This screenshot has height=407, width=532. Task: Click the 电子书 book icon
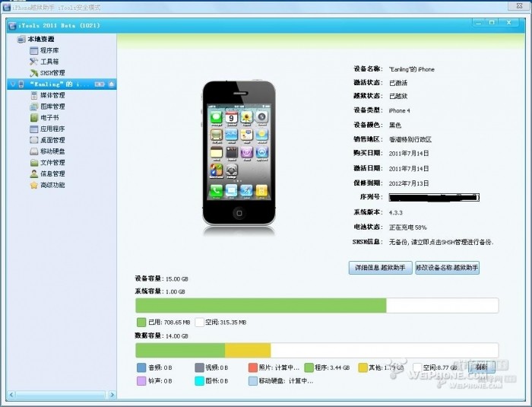pyautogui.click(x=34, y=118)
